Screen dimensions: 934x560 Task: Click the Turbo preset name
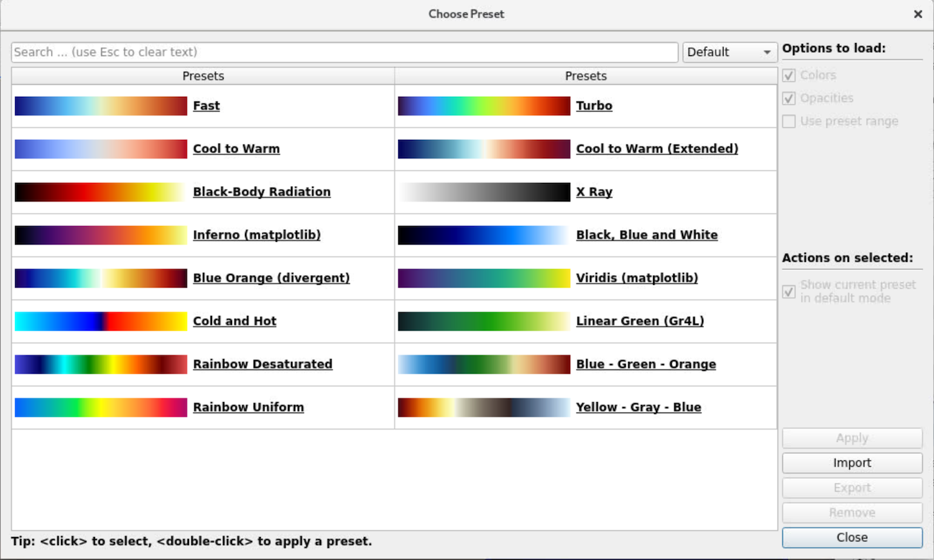pyautogui.click(x=594, y=106)
